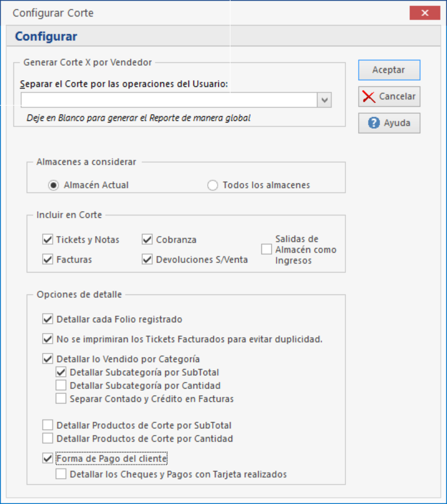Toggle Forma de Pago del cliente
The image size is (447, 504).
pos(47,459)
